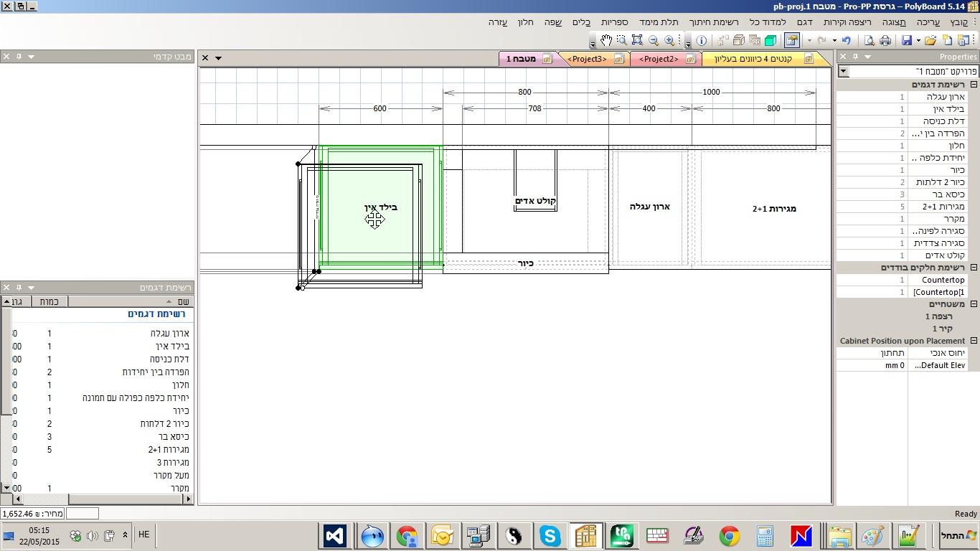Click the greyed redo arrow

click(x=821, y=40)
